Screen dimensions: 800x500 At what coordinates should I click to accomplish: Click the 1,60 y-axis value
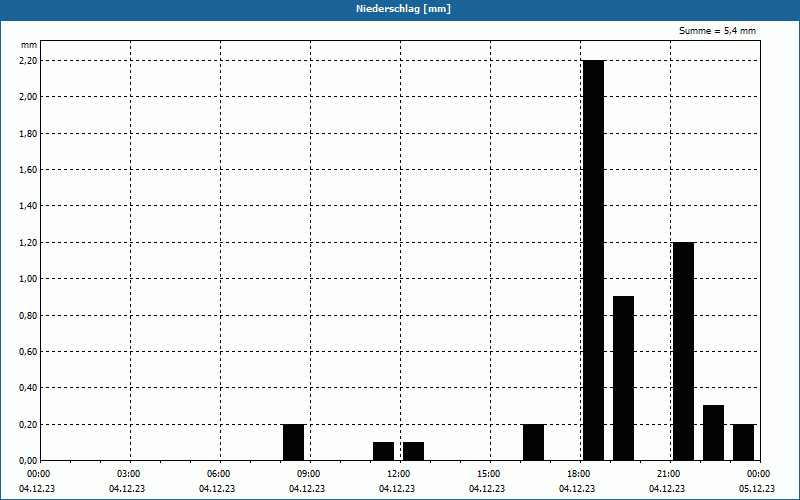[28, 170]
